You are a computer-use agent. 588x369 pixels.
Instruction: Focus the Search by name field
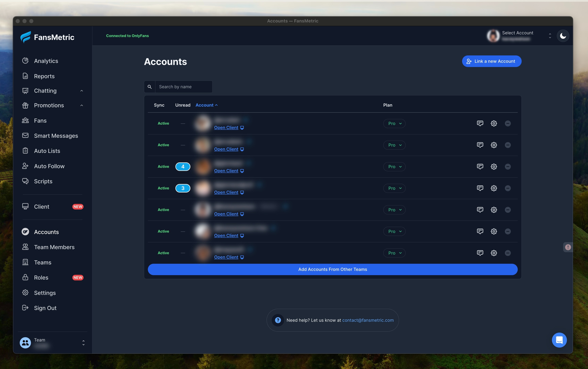[x=184, y=87]
